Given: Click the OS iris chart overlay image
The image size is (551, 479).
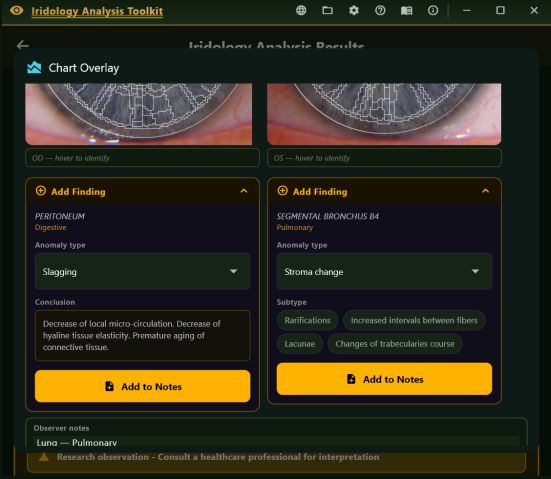Looking at the screenshot, I should pyautogui.click(x=384, y=114).
